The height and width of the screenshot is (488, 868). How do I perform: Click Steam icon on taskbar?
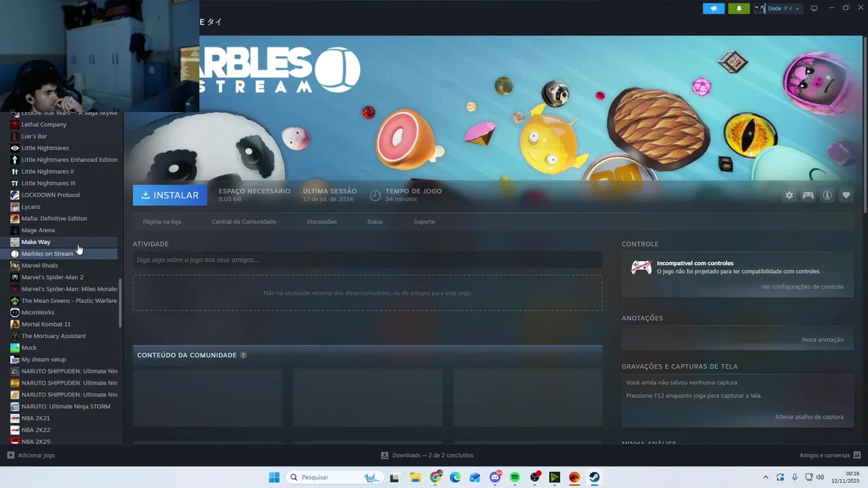point(594,477)
